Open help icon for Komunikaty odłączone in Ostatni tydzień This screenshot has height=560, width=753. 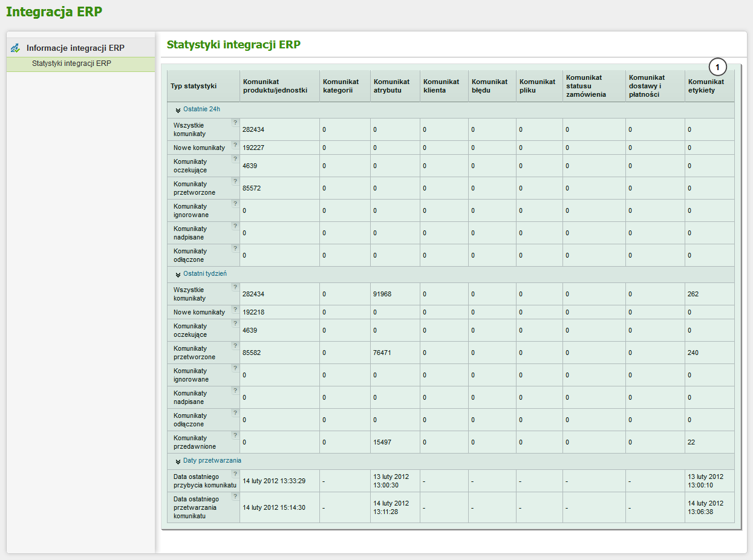(x=235, y=412)
